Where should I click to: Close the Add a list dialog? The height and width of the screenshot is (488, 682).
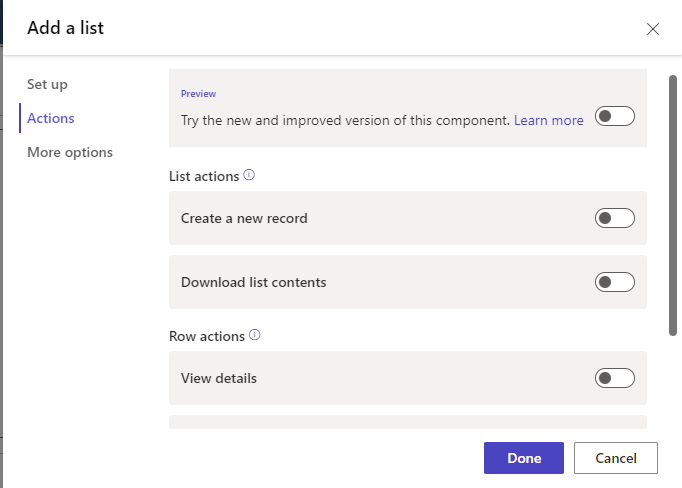(653, 29)
